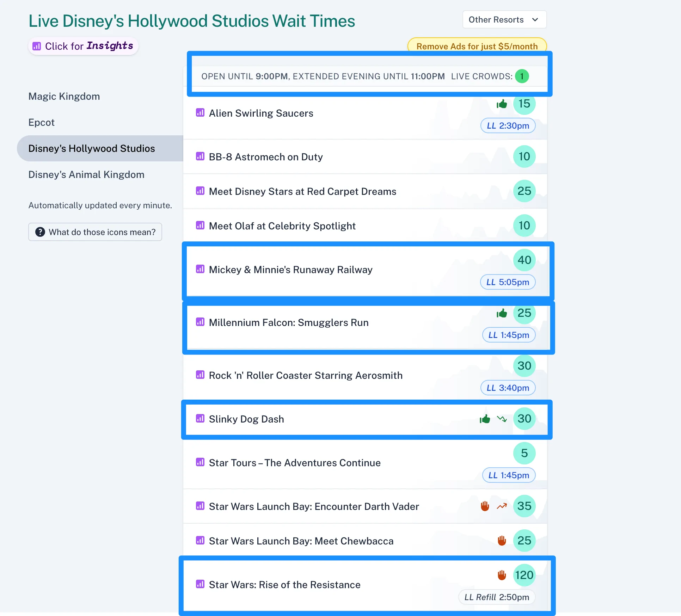Click insights icon for Meet Olaf at Celebrity Spotlight
The width and height of the screenshot is (681, 616).
[x=200, y=225]
